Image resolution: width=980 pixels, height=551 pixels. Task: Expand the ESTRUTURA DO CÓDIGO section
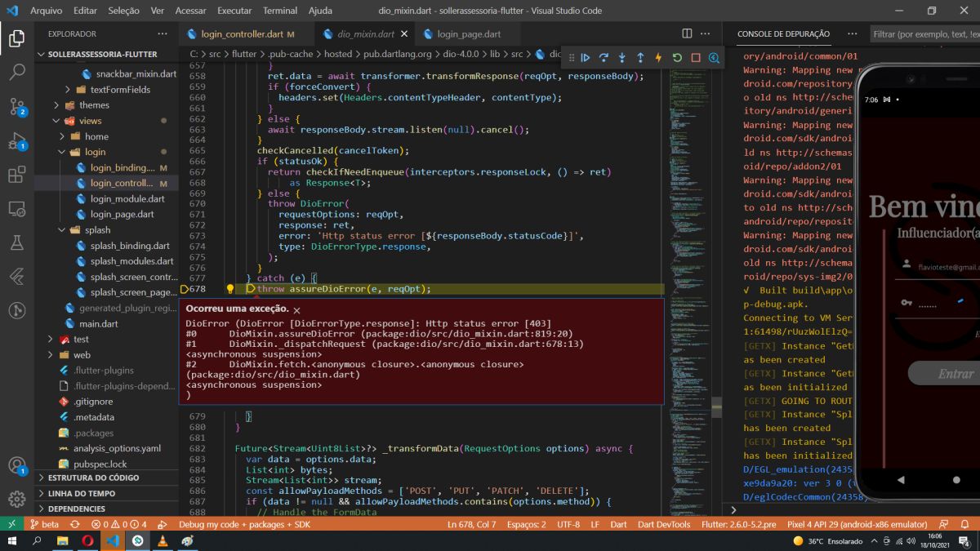click(x=93, y=478)
